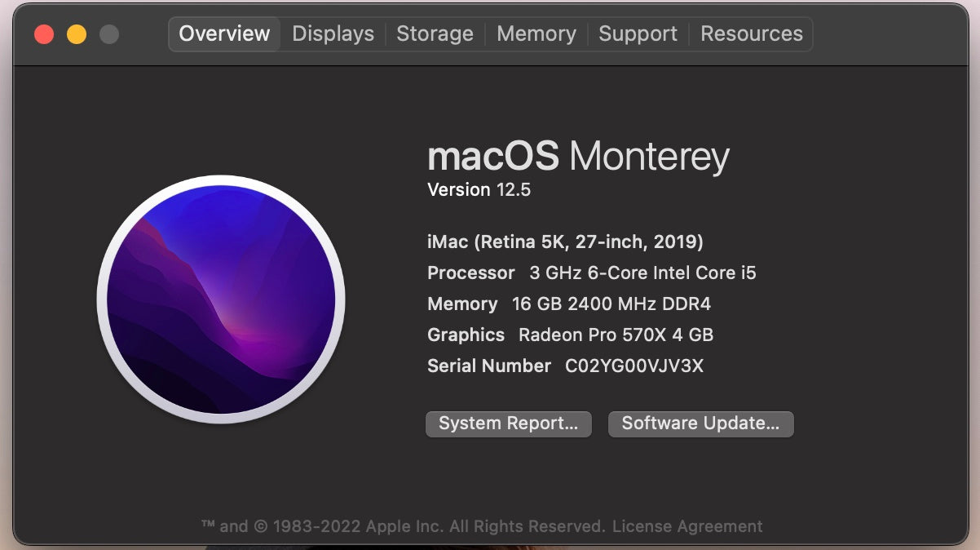Click the red close button

tap(43, 34)
